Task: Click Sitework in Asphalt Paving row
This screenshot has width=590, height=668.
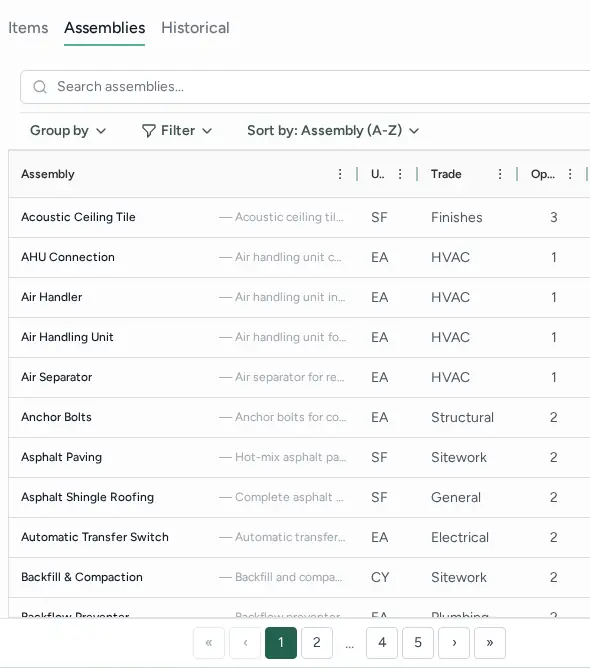Action: tap(459, 457)
